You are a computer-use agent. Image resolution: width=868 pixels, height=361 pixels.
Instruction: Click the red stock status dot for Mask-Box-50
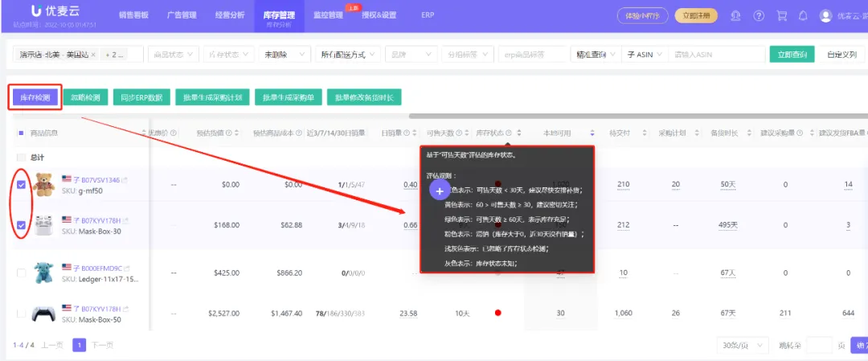coord(498,313)
